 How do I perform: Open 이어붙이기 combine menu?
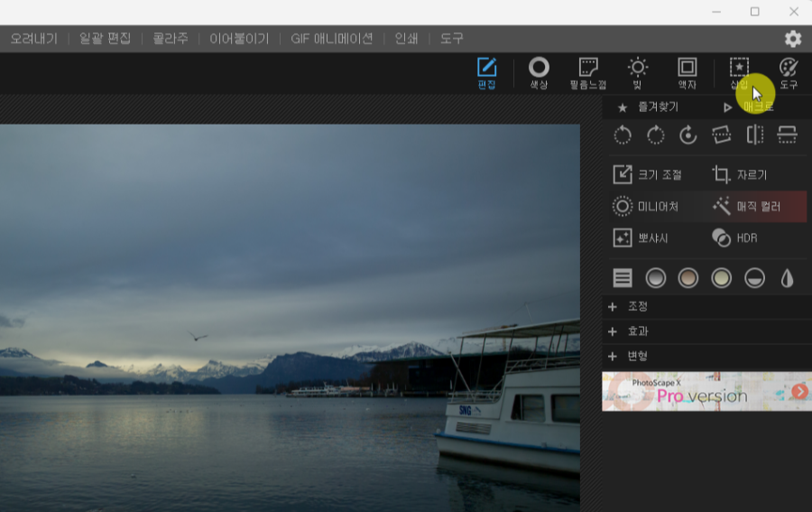click(239, 39)
